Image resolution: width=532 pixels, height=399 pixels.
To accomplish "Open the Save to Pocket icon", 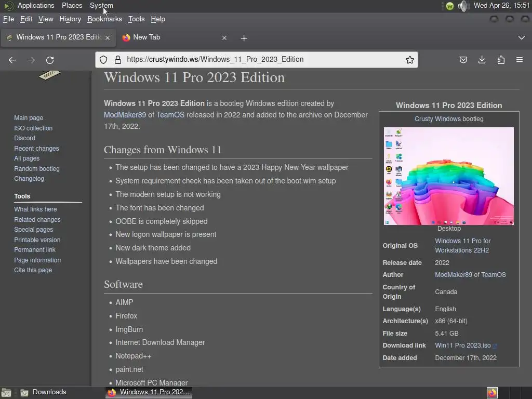I will (x=463, y=60).
